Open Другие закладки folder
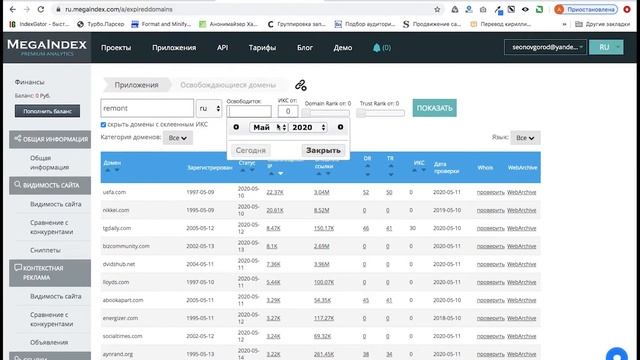The image size is (640, 360). pyautogui.click(x=602, y=24)
